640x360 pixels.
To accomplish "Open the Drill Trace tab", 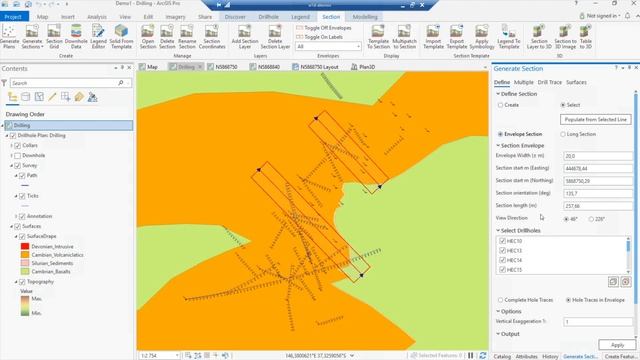I will click(549, 82).
